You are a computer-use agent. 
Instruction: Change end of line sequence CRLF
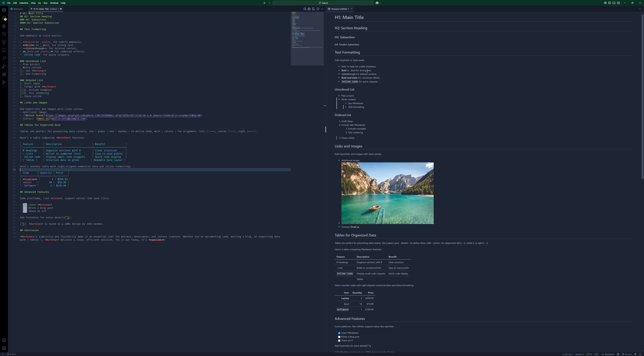(597, 354)
